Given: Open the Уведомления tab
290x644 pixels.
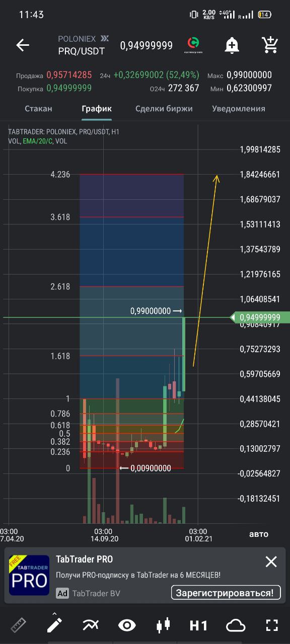Looking at the screenshot, I should click(239, 109).
